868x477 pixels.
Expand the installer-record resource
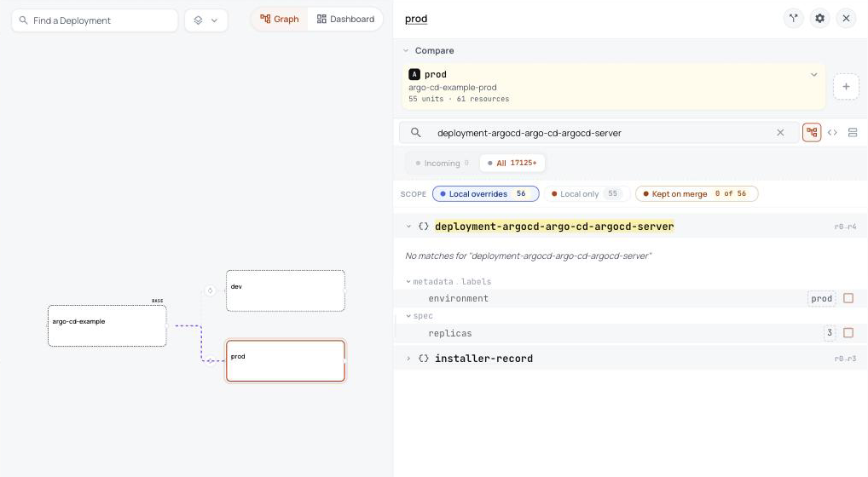click(408, 358)
